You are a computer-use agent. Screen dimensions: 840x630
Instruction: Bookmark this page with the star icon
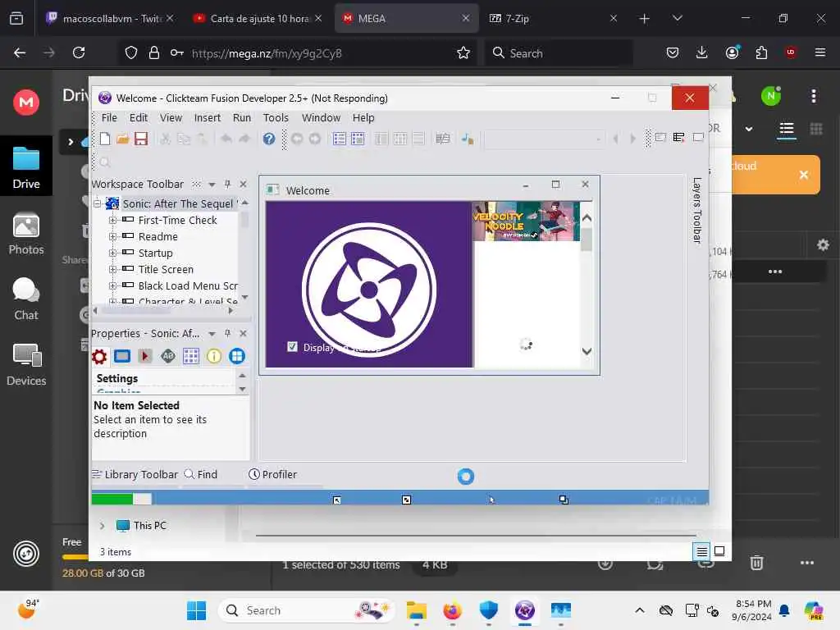(x=463, y=52)
